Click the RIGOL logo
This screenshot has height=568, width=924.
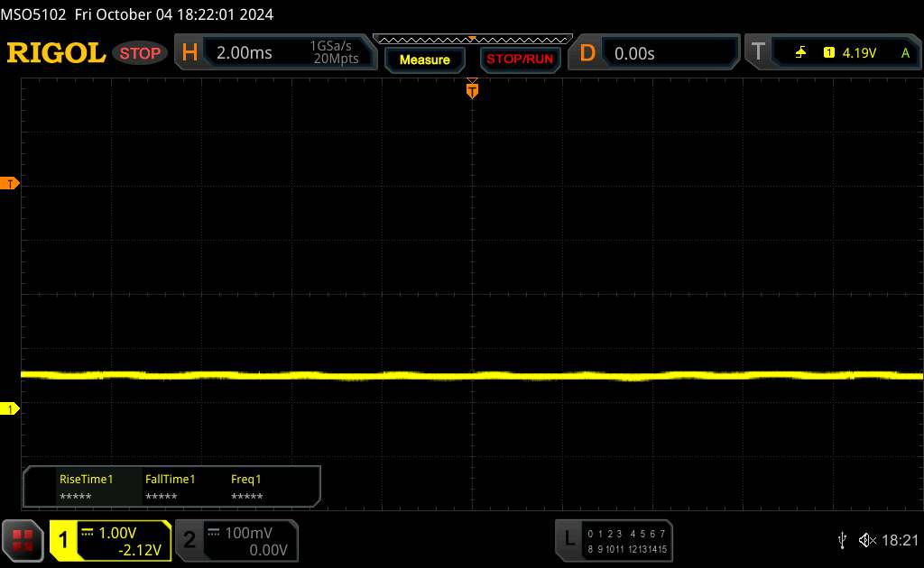(56, 53)
